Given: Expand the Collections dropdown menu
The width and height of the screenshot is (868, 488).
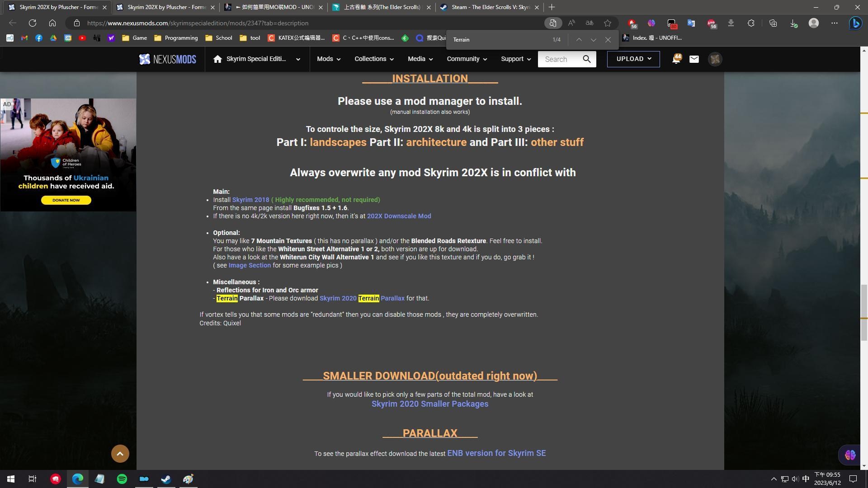Looking at the screenshot, I should [x=374, y=59].
